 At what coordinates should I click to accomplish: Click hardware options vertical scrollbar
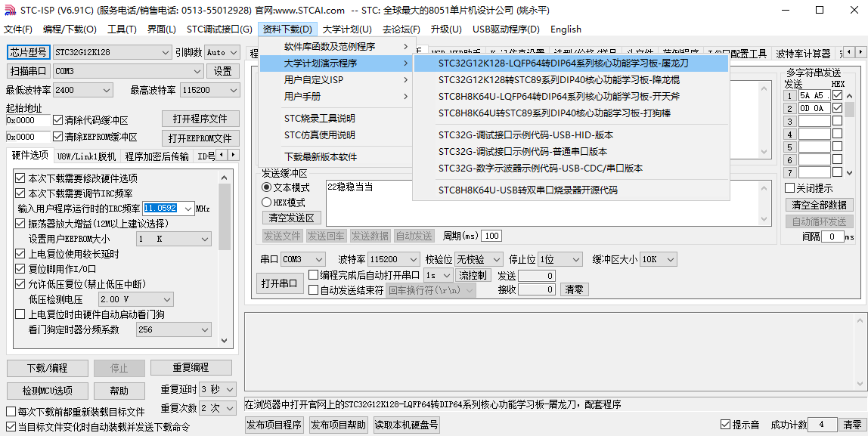(x=225, y=259)
